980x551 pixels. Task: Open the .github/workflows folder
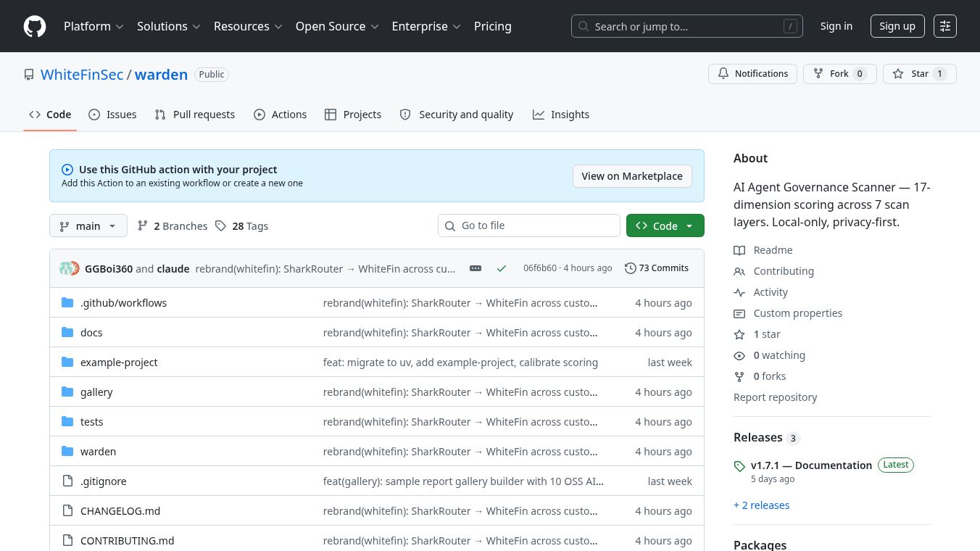pos(123,303)
